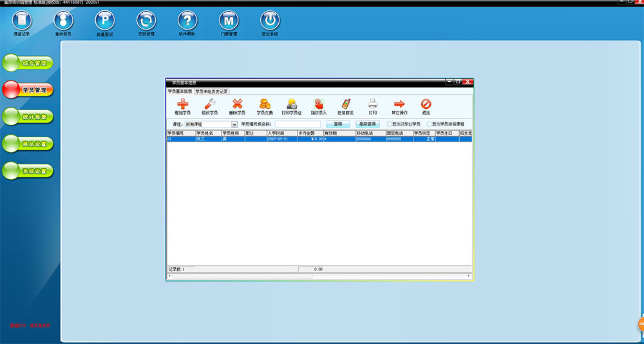Open 其它操作 red arrow icon
644x344 pixels.
click(399, 104)
